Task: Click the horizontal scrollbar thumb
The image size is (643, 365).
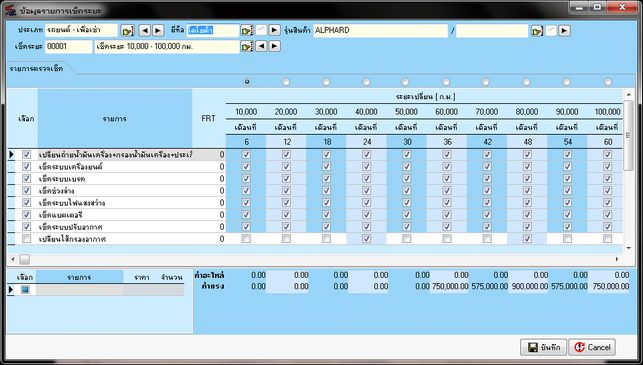Action: [25, 259]
